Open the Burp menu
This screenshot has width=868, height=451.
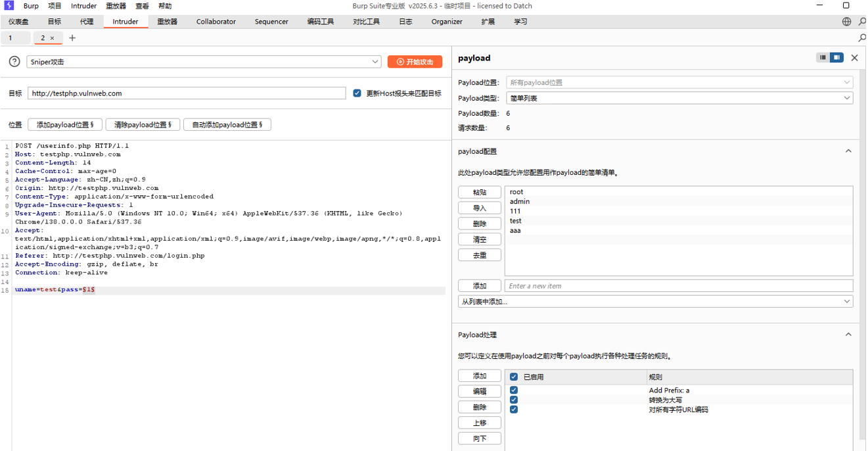pos(31,6)
